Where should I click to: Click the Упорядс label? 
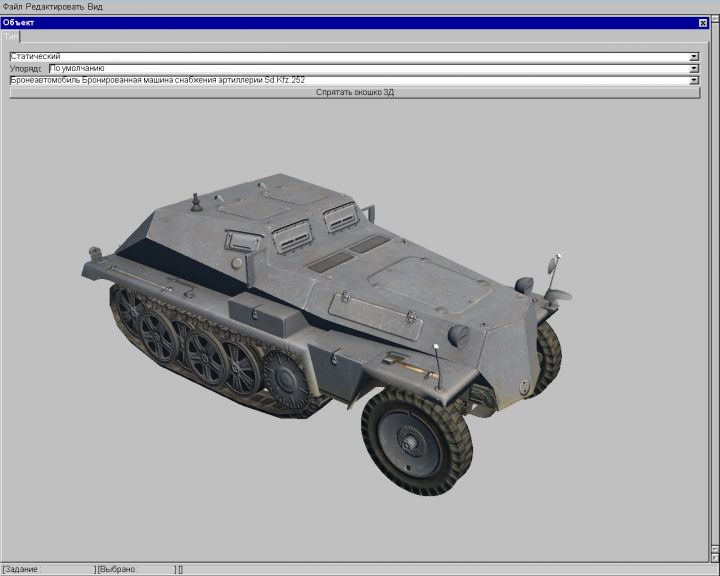pos(27,69)
